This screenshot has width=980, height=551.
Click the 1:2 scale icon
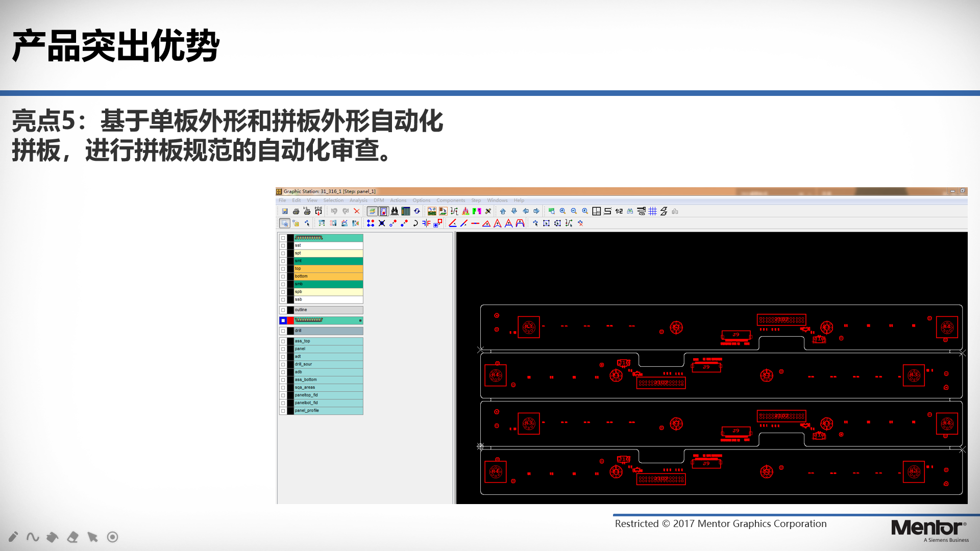click(x=619, y=211)
